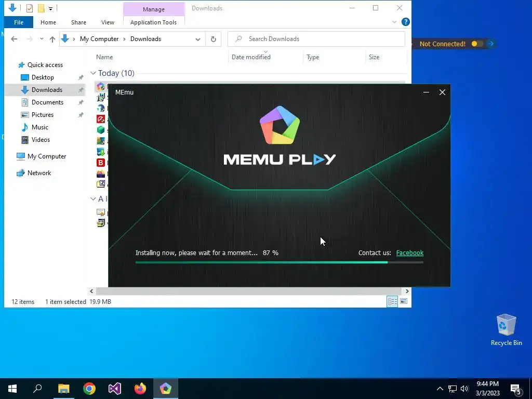Sort by Date modified column

click(x=251, y=57)
